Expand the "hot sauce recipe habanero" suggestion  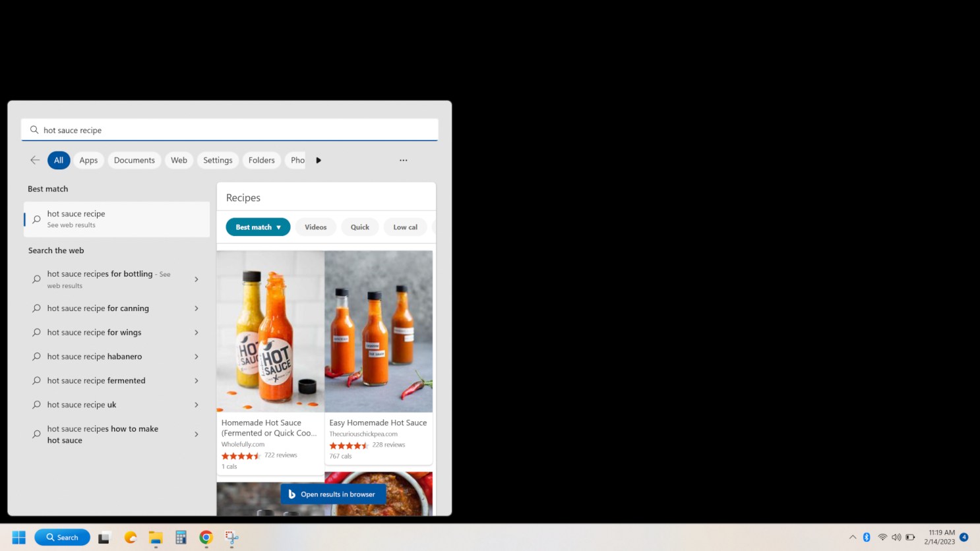[196, 357]
